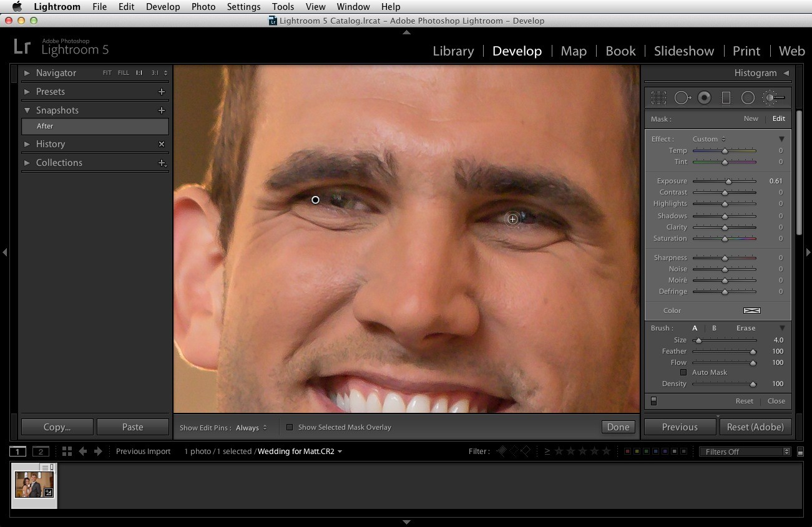Select the Red Eye Correction tool
The height and width of the screenshot is (527, 812).
click(705, 98)
